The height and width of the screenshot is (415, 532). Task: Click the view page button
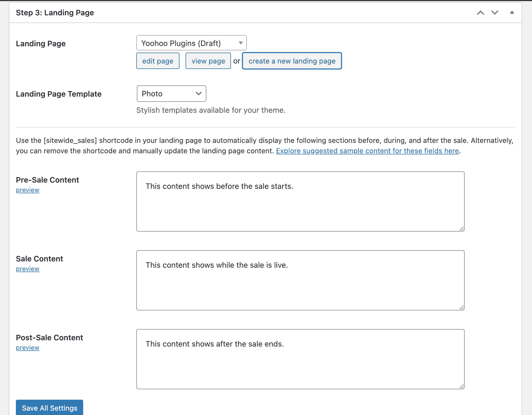click(208, 61)
